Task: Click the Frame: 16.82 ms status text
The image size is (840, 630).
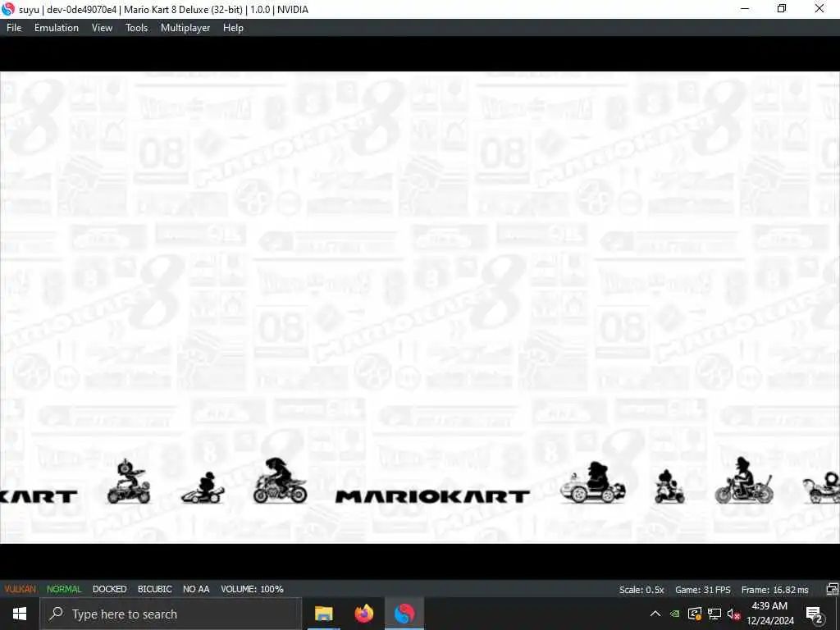Action: [x=774, y=590]
